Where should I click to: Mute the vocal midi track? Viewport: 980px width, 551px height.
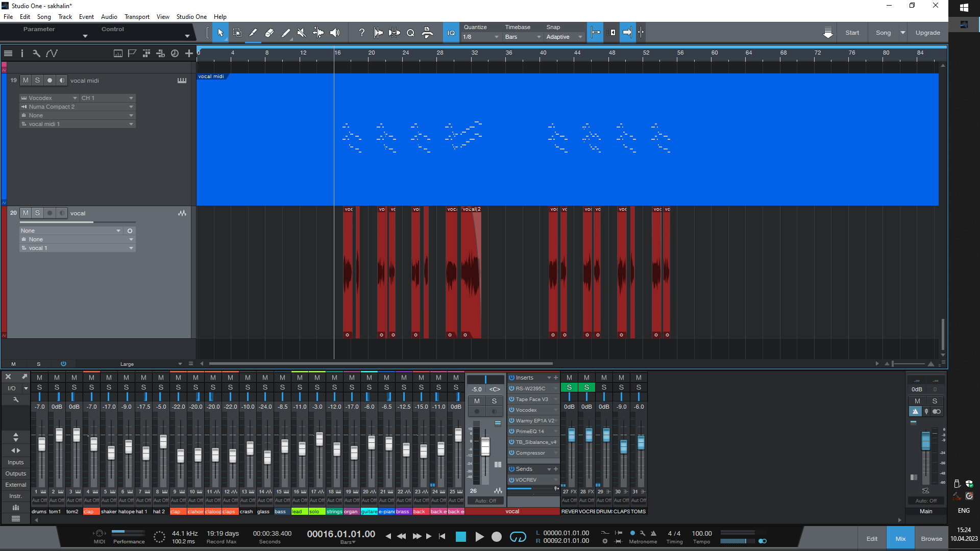coord(26,80)
